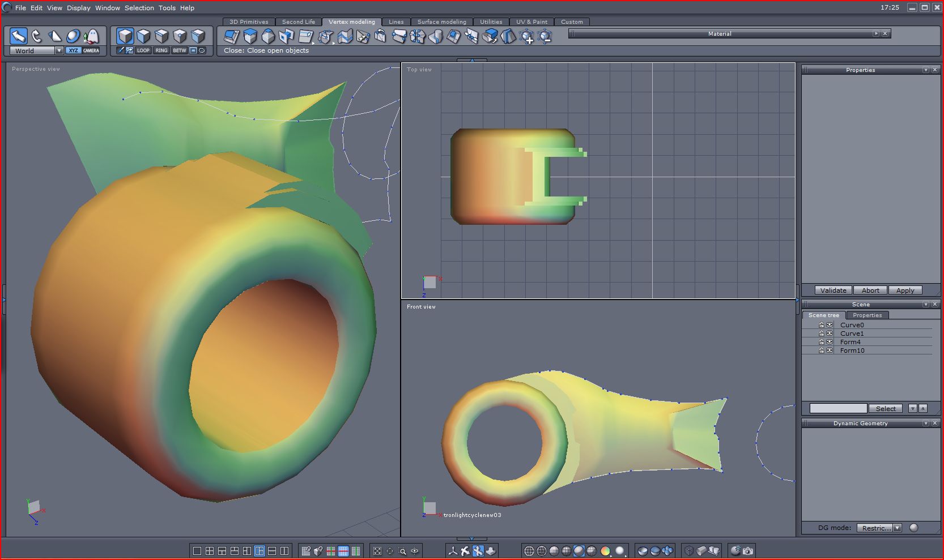Click the rotate manipulator tool
Image resolution: width=944 pixels, height=560 pixels.
point(37,36)
